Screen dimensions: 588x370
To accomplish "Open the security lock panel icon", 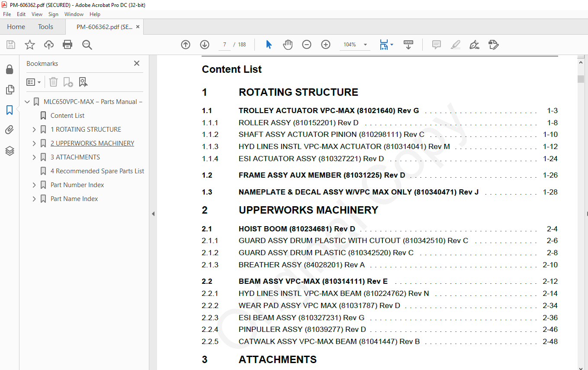I will [10, 69].
